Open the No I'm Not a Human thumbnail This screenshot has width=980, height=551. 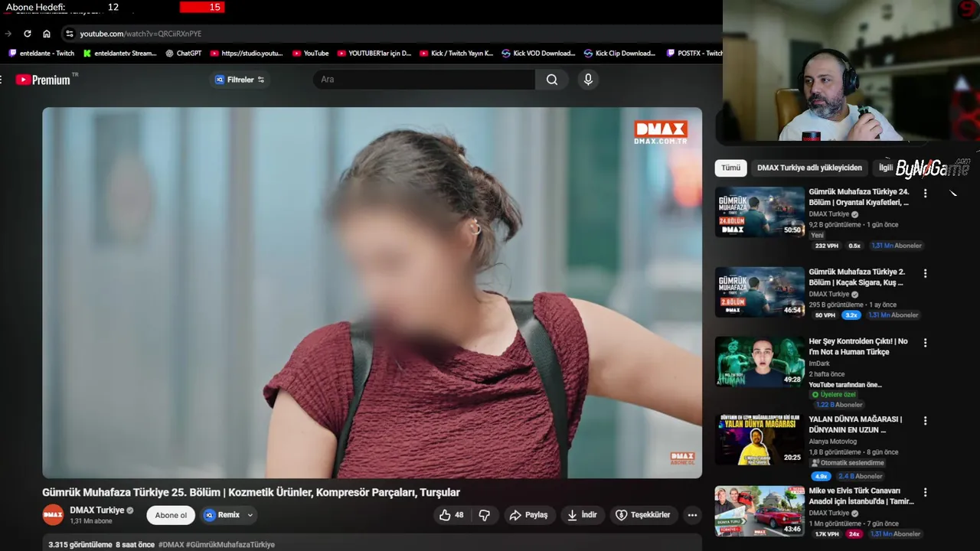[x=760, y=362]
